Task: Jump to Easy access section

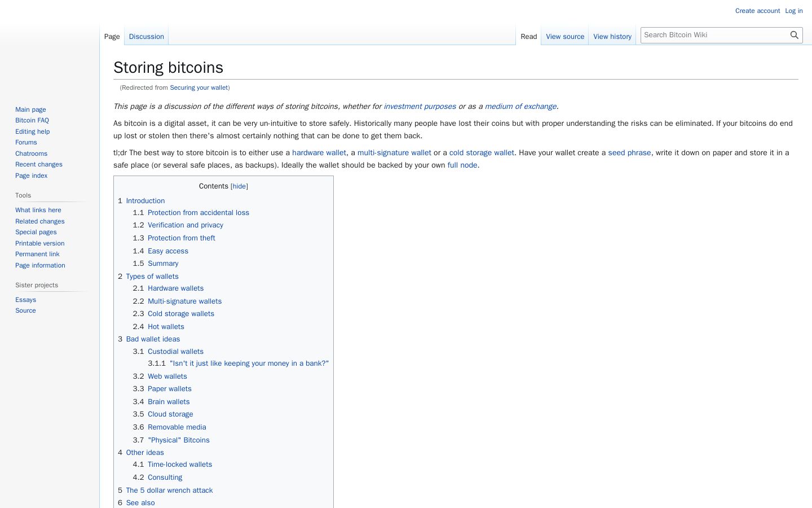Action: (x=168, y=251)
